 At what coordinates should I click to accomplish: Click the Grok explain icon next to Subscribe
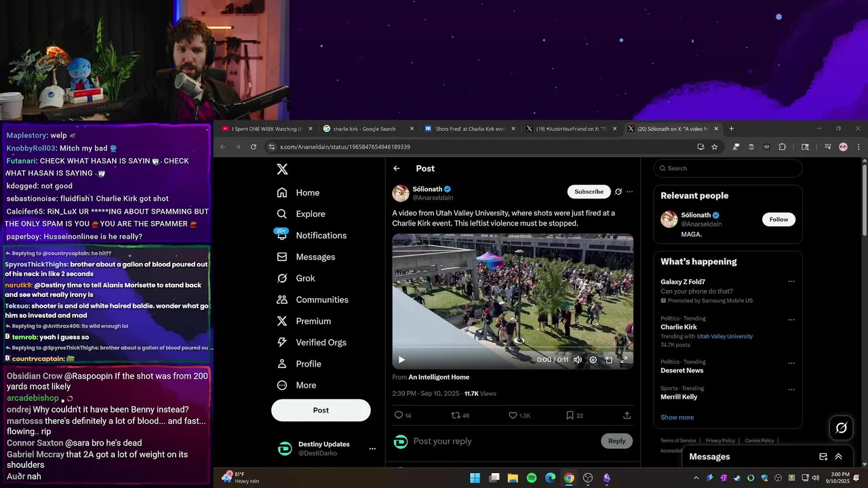pos(618,192)
